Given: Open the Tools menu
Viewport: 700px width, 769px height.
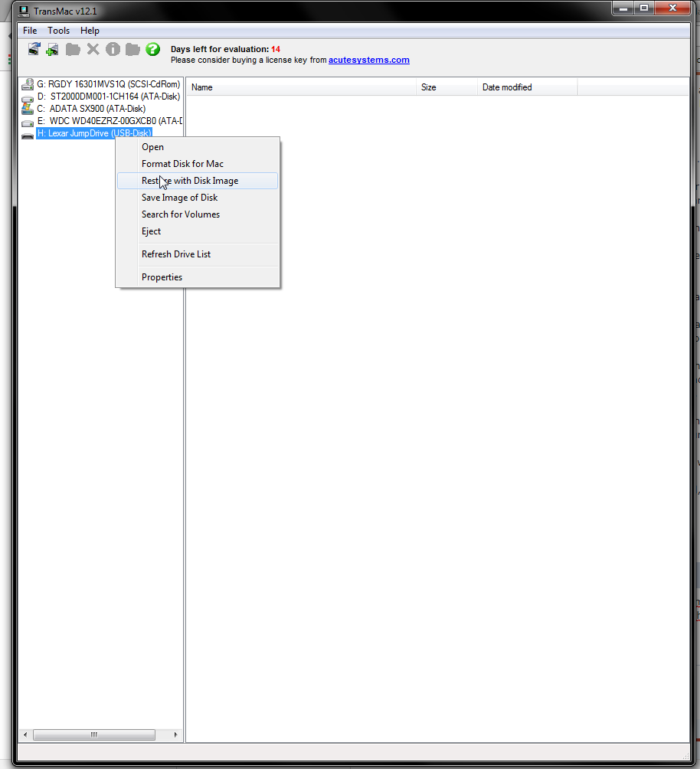Looking at the screenshot, I should point(58,31).
